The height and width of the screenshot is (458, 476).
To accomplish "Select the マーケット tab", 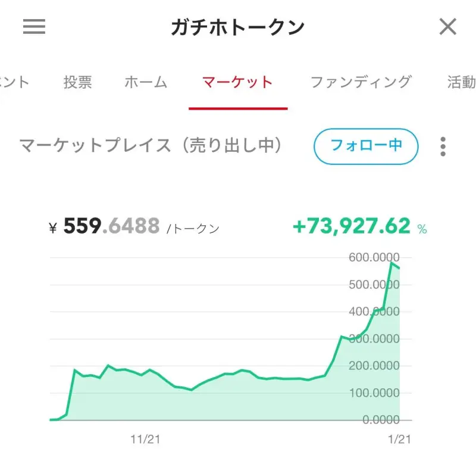I will [x=237, y=82].
